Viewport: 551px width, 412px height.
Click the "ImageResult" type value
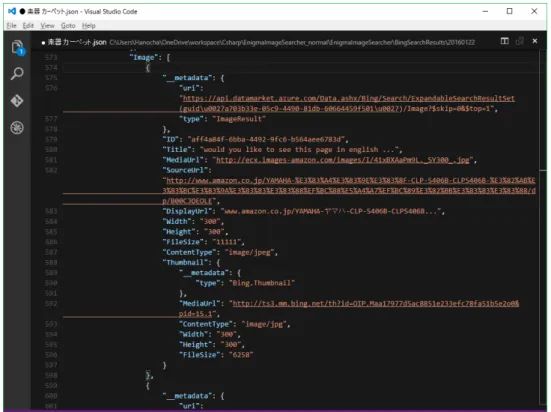click(x=239, y=119)
